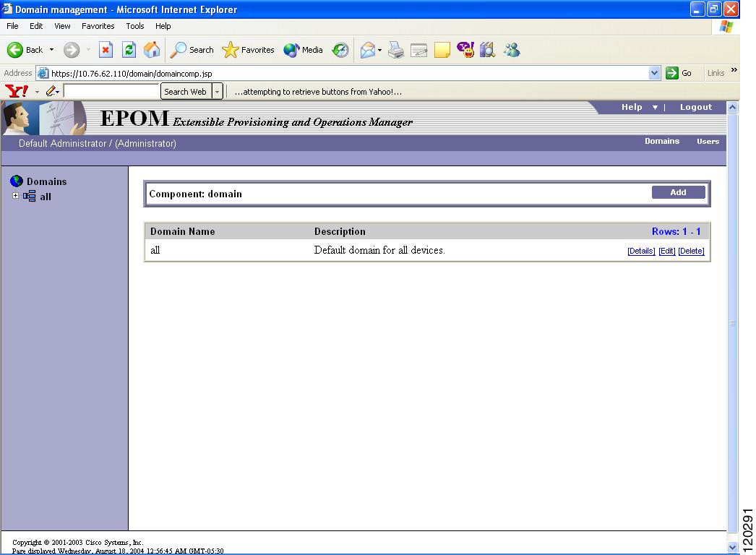This screenshot has height=555, width=756.
Task: Click the Back navigation icon
Action: point(16,50)
